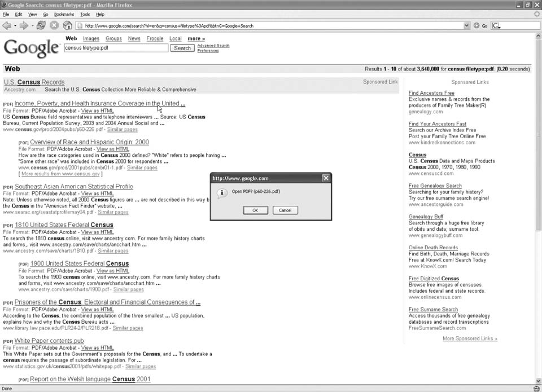Switch to the Images search tab
The width and height of the screenshot is (542, 392).
pos(91,39)
